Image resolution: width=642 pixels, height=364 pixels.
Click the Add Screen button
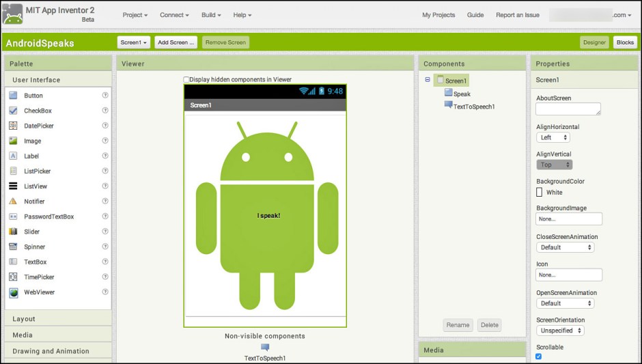[176, 42]
